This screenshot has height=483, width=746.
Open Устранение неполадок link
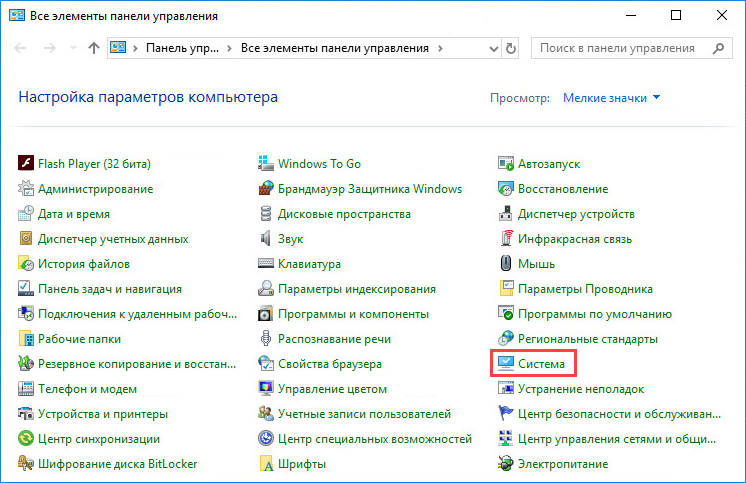click(x=581, y=389)
